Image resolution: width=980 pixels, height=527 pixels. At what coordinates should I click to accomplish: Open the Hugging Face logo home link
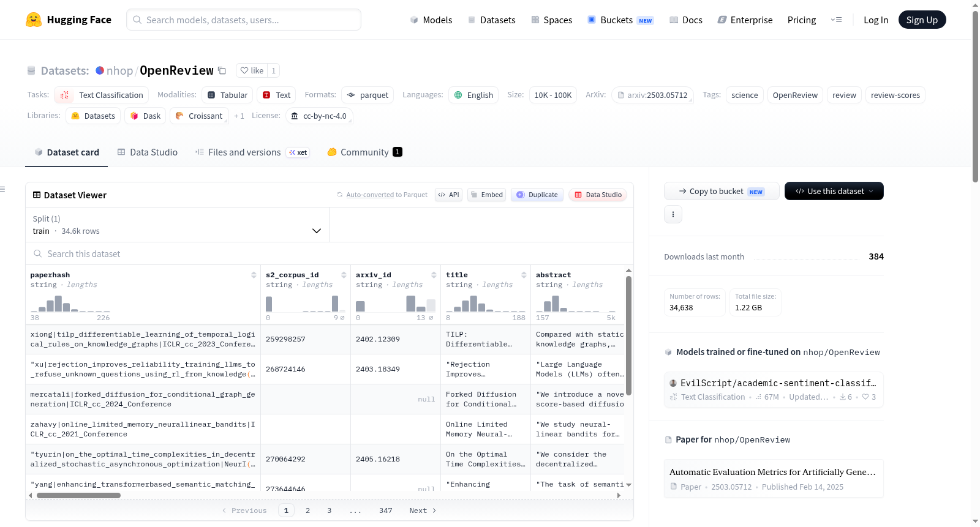(69, 20)
